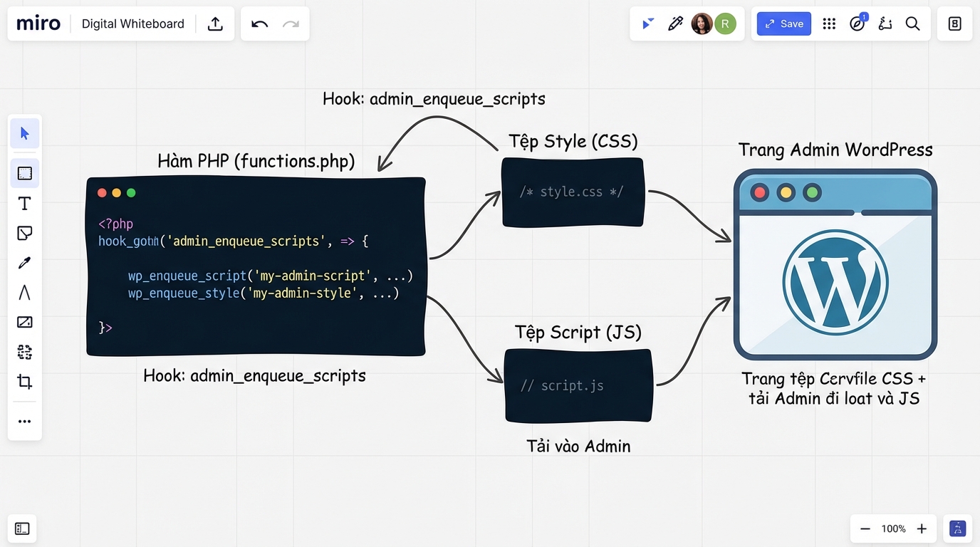Select the Text tool in the sidebar
The image size is (980, 547).
point(24,203)
